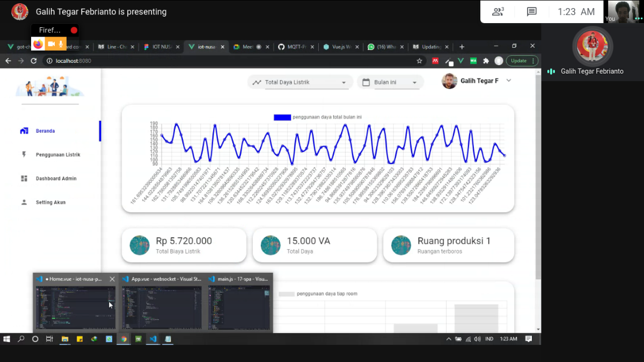Expand the Galih Tegar F account menu
644x362 pixels.
(509, 81)
